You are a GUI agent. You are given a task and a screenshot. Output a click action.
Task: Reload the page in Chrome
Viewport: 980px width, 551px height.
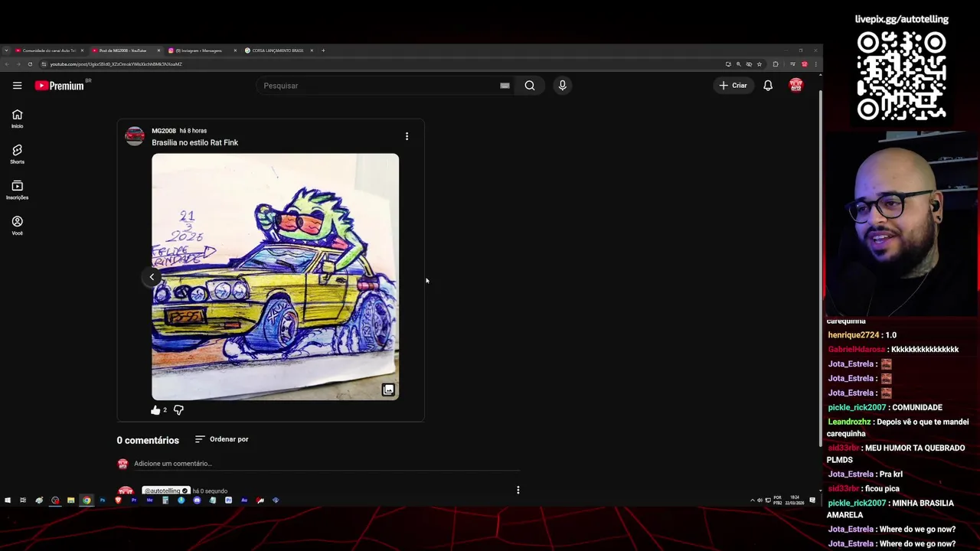pos(30,64)
